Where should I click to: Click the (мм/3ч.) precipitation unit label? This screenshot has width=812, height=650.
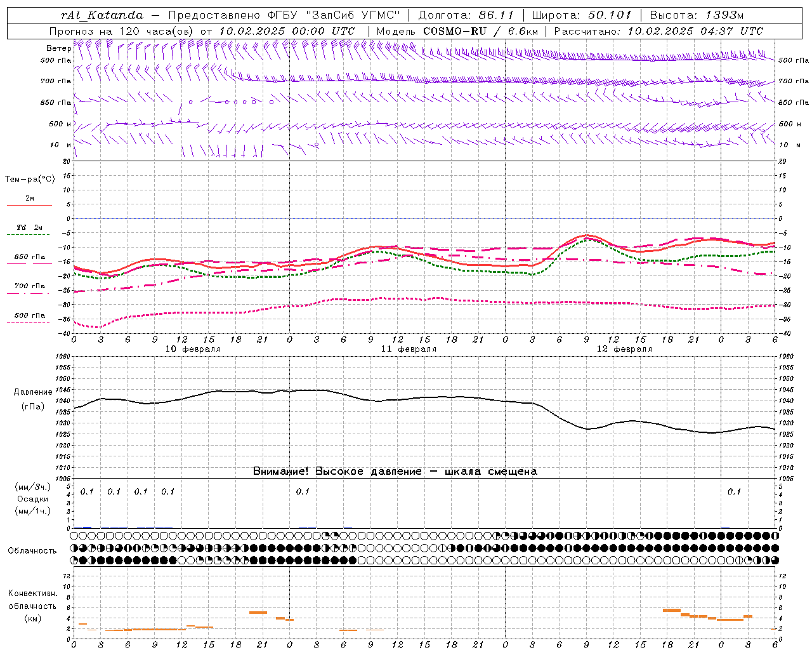(33, 487)
